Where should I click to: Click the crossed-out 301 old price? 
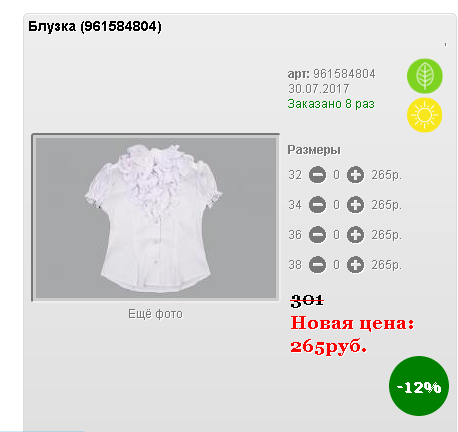(307, 300)
